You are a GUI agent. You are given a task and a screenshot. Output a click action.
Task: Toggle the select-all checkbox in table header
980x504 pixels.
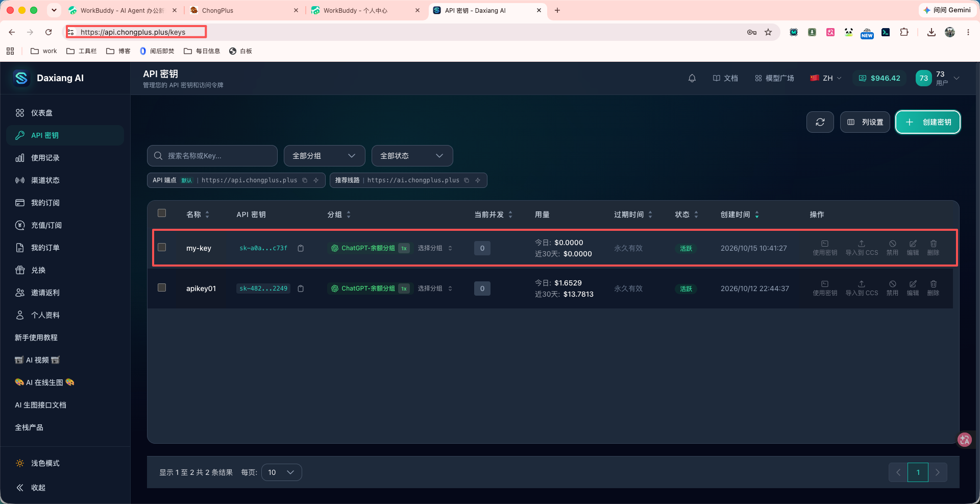click(x=162, y=213)
